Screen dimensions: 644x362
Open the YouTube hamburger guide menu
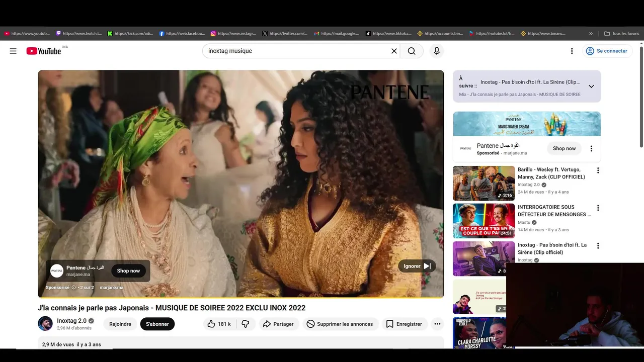click(x=13, y=51)
